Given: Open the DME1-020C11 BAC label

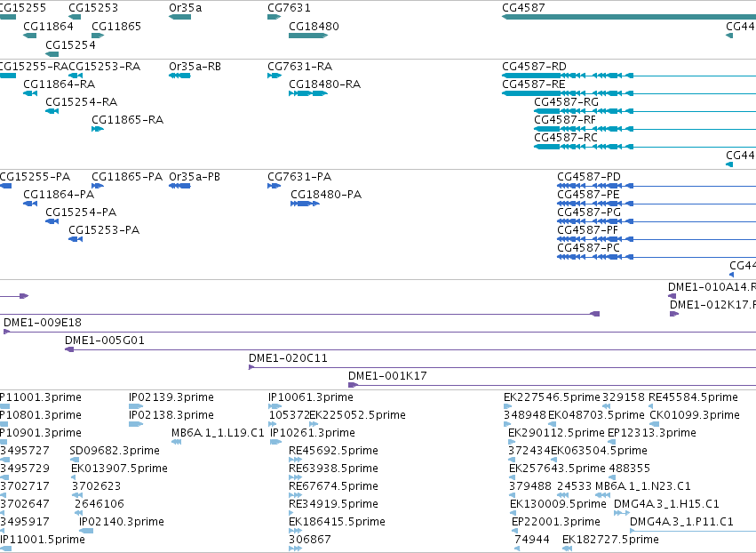Looking at the screenshot, I should pyautogui.click(x=288, y=358).
